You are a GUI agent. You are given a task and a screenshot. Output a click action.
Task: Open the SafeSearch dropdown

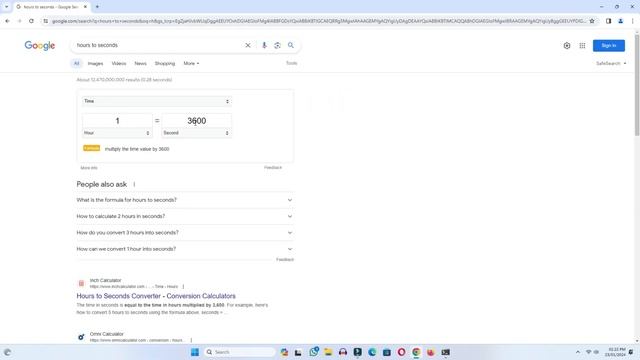click(611, 64)
